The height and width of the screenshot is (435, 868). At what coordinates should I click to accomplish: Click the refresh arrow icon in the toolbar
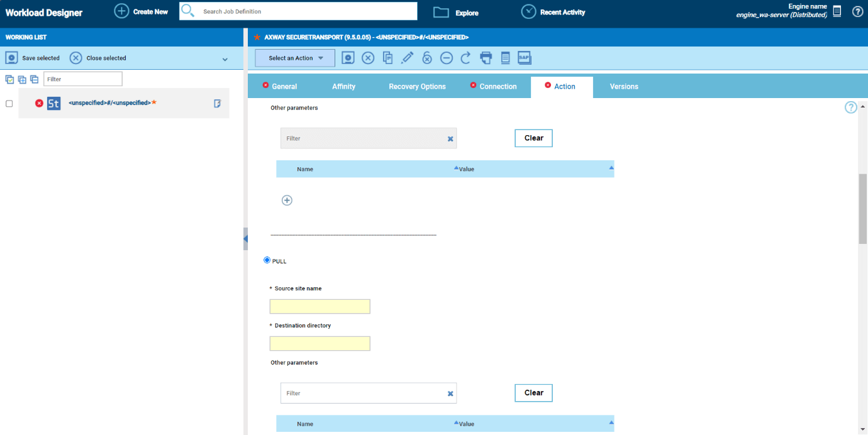click(x=465, y=58)
